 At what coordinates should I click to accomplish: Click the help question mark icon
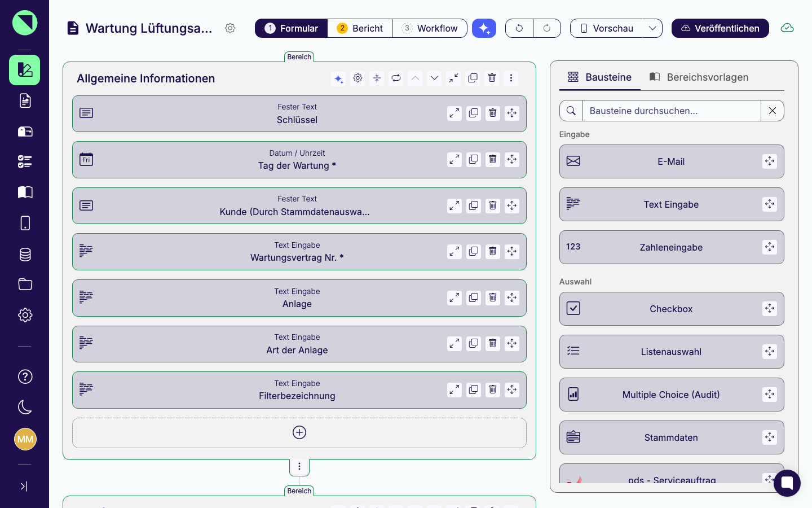tap(25, 376)
